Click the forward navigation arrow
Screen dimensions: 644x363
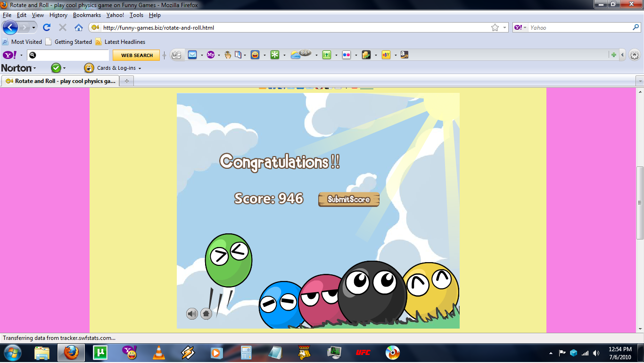(x=24, y=27)
